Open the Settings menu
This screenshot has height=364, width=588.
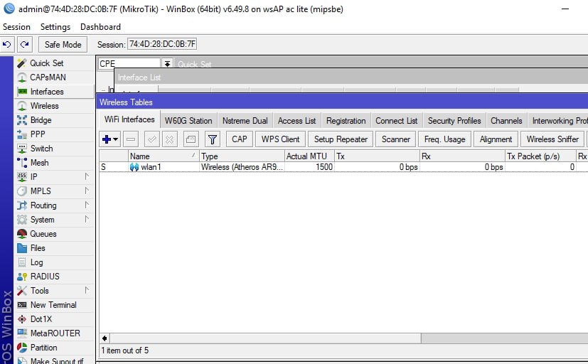(55, 27)
